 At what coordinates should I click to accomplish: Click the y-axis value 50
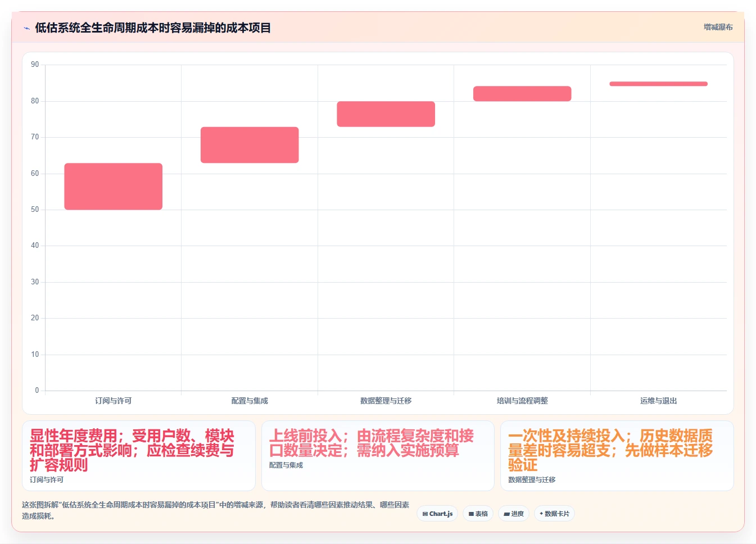(x=35, y=210)
